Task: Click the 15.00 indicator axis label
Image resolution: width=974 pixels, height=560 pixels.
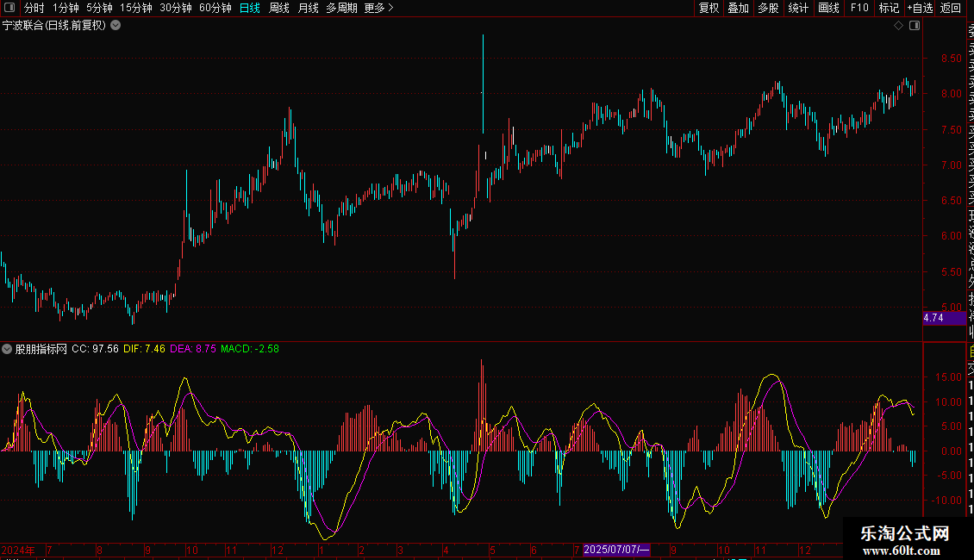Action: point(948,376)
